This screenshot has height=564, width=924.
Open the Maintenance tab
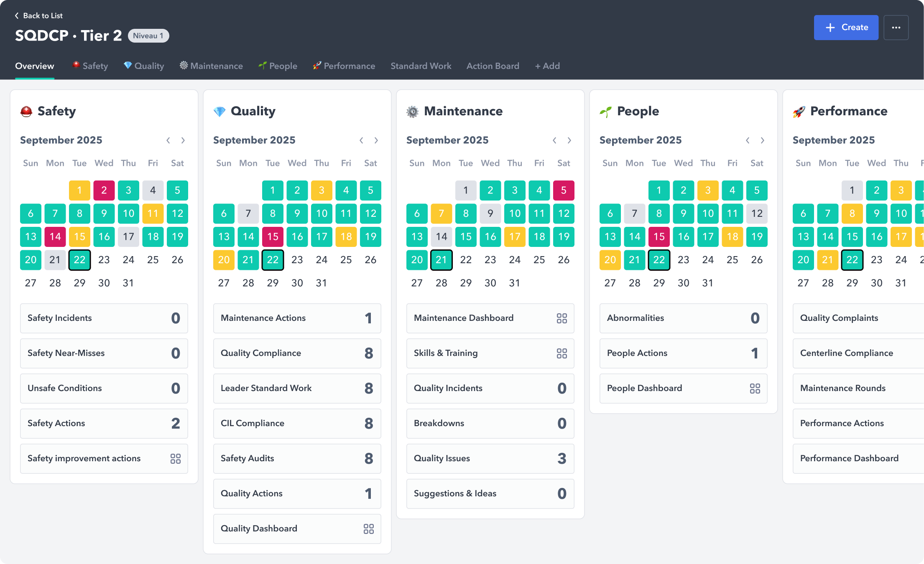211,66
